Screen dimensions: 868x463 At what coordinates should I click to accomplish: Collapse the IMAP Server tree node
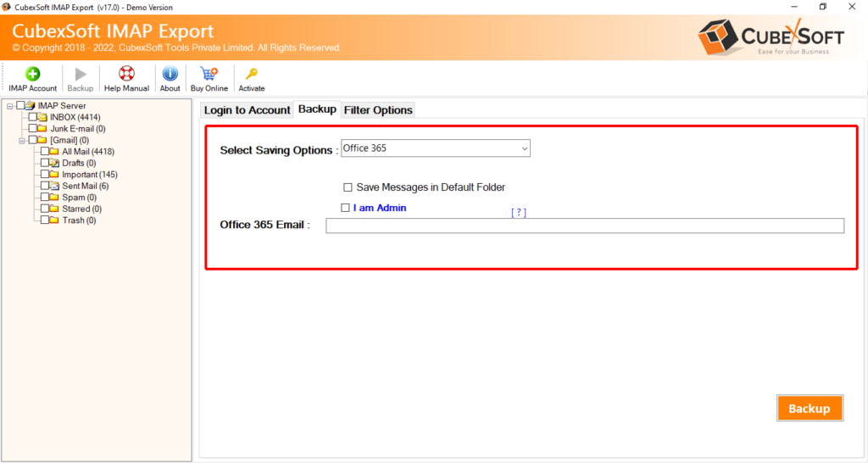(x=9, y=106)
